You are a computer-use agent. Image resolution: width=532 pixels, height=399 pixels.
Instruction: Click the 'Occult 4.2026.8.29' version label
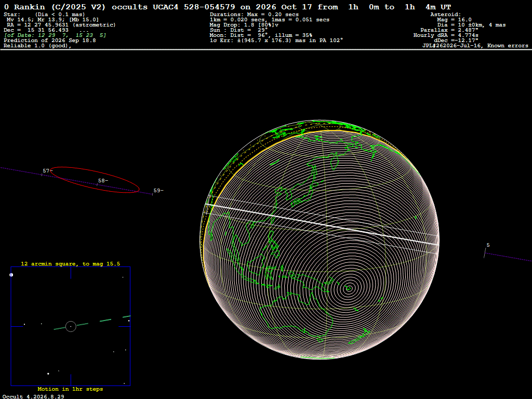[x=33, y=396]
